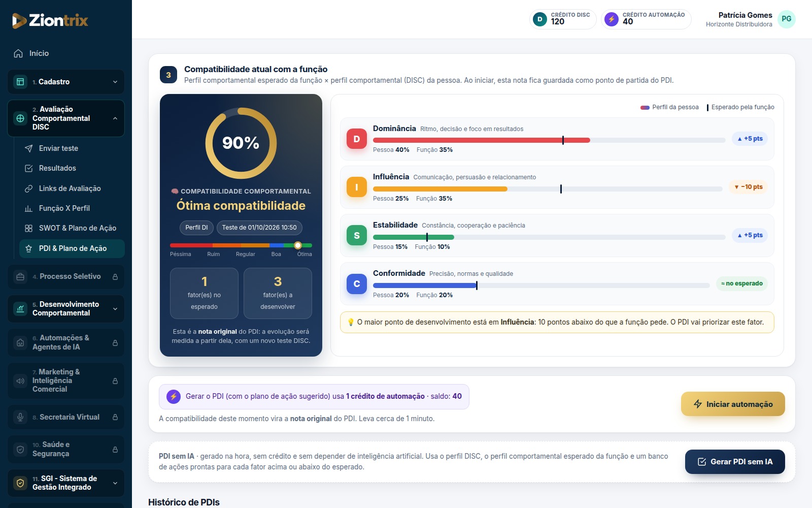
Task: Click the Iniciar automação button
Action: pyautogui.click(x=733, y=404)
